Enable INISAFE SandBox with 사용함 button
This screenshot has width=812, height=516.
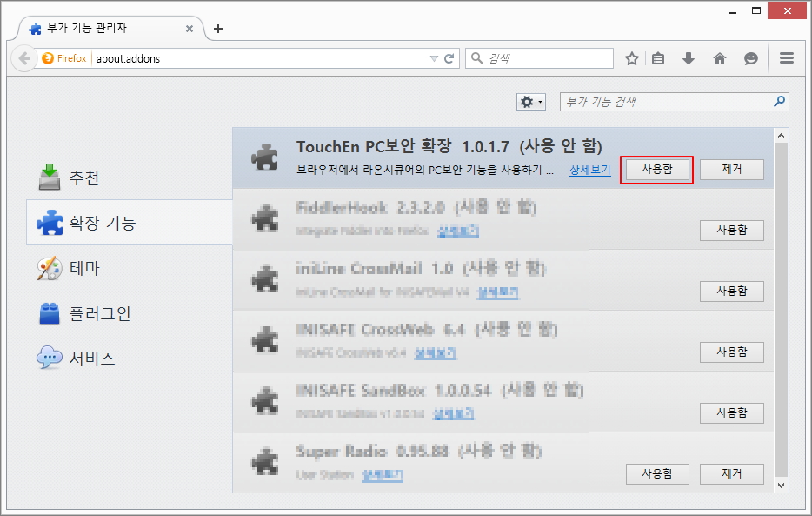pos(732,413)
